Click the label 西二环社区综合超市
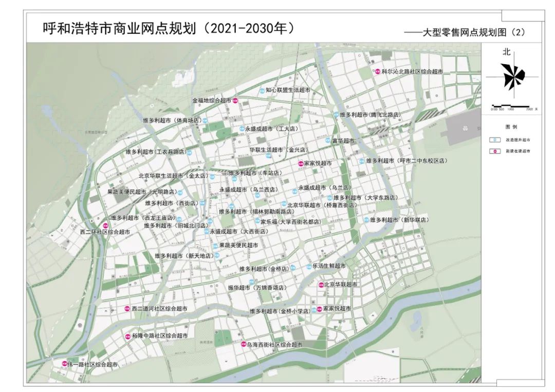 click(x=105, y=232)
